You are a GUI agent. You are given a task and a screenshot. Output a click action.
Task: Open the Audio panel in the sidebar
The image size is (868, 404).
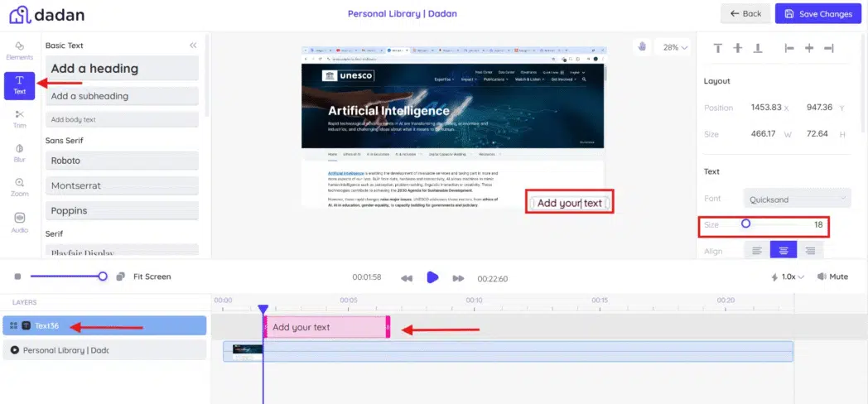pos(19,222)
